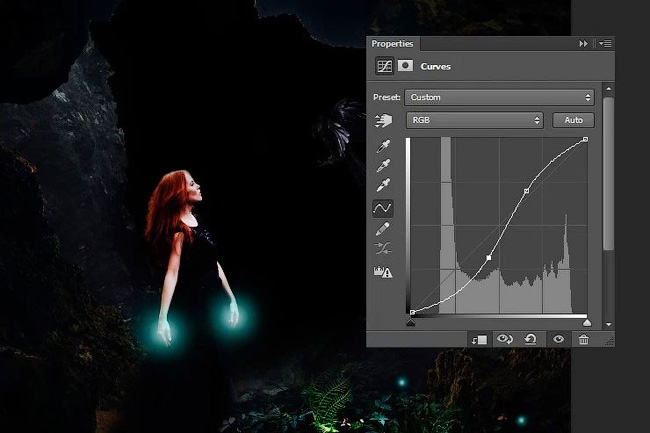
Task: Select the filled midtone curve point
Action: click(489, 258)
